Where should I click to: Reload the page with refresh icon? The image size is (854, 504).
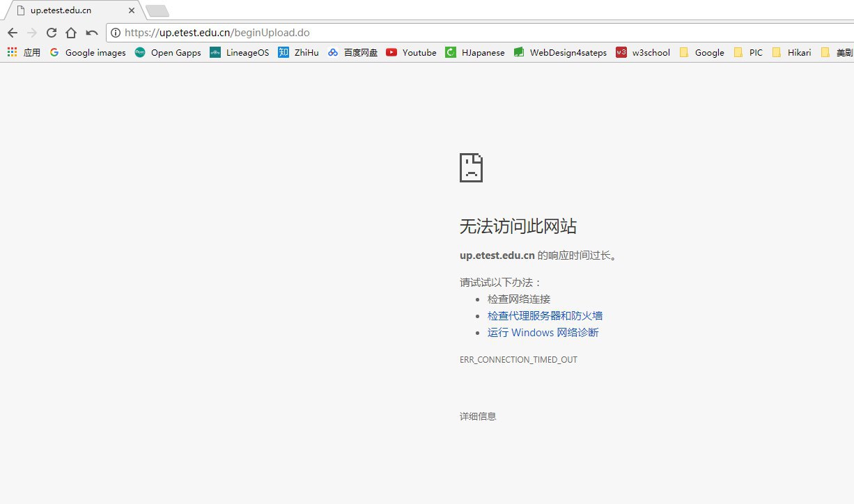click(x=51, y=33)
